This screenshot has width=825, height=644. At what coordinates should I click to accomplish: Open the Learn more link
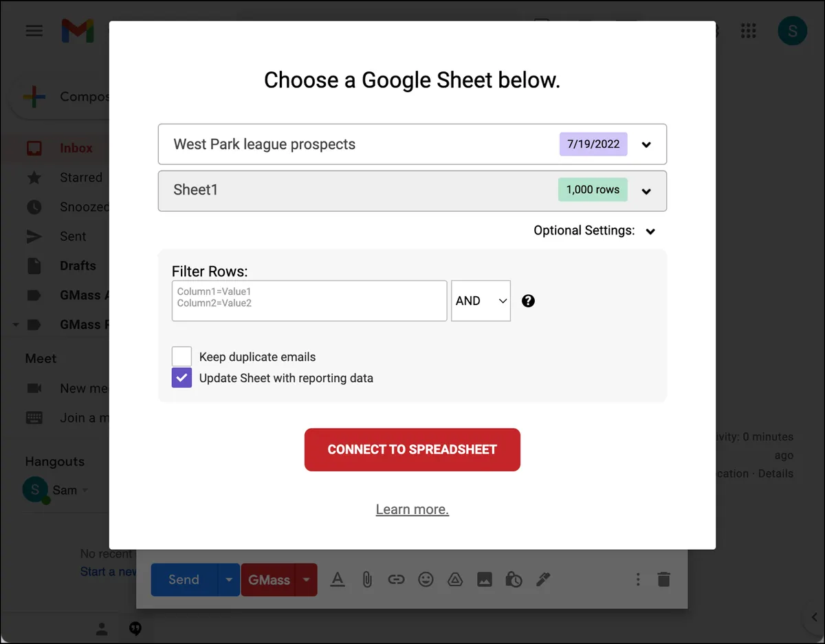pos(412,509)
